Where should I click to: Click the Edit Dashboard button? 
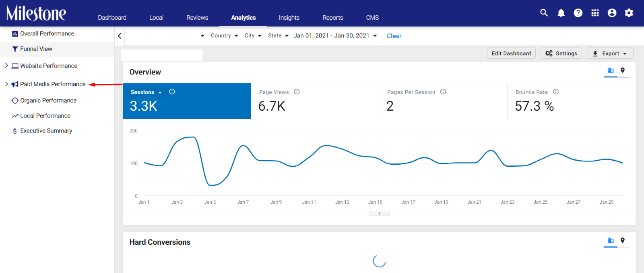click(511, 53)
